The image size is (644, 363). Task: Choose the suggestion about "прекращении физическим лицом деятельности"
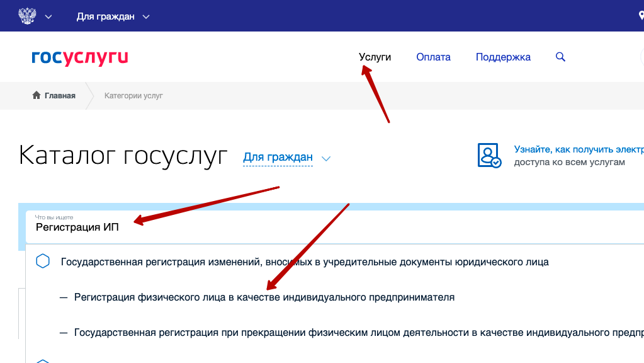click(353, 332)
